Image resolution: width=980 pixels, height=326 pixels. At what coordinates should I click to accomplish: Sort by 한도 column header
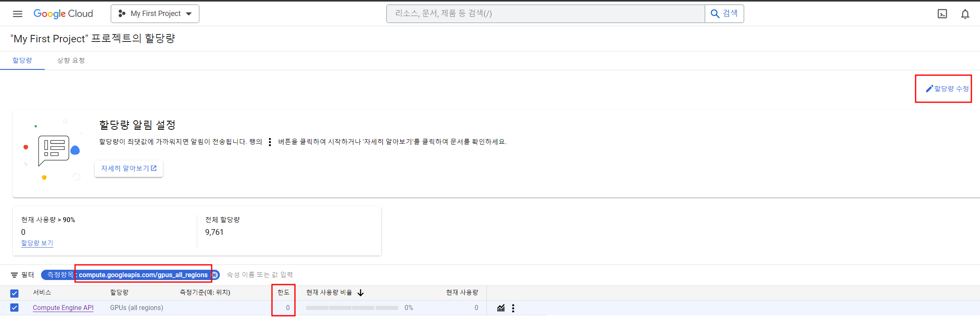(283, 292)
